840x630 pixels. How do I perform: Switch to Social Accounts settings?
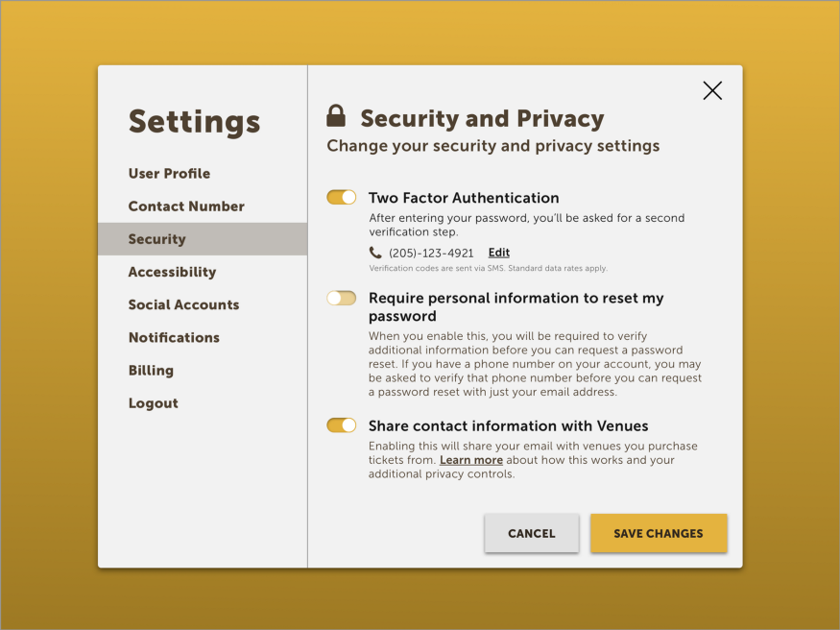point(183,304)
